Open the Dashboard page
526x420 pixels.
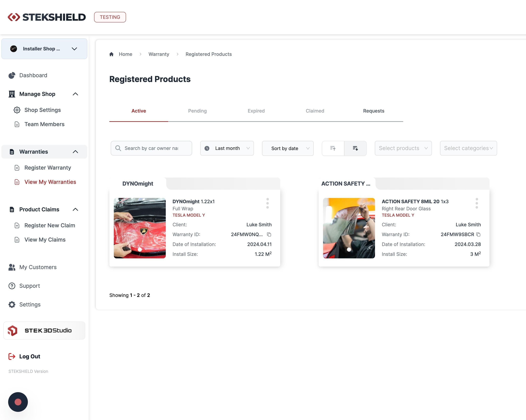click(33, 75)
